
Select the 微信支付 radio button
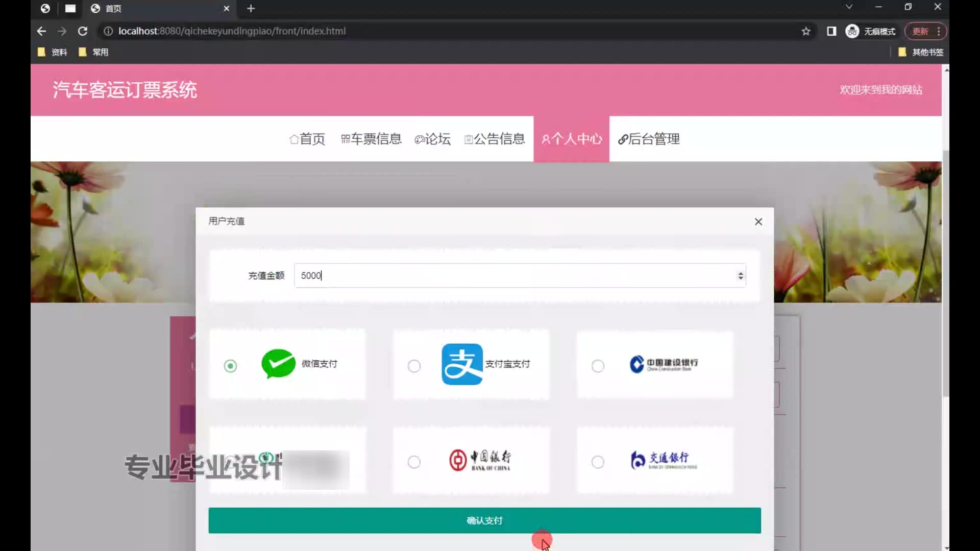click(230, 366)
